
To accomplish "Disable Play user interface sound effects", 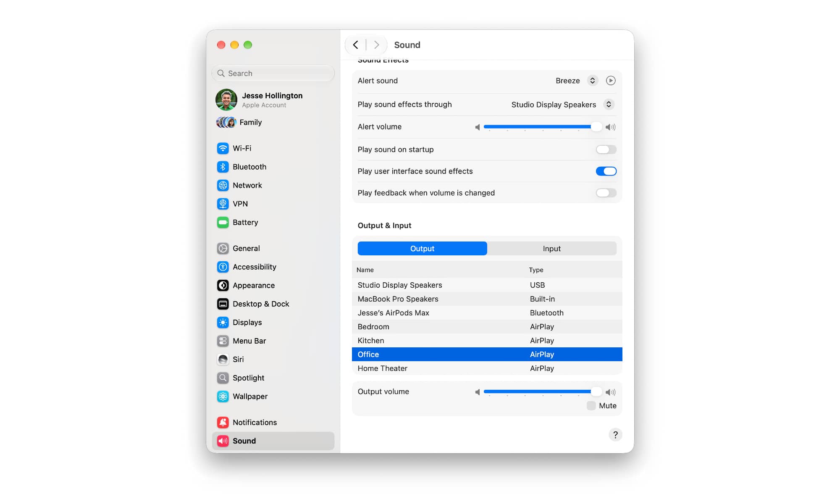I will click(606, 171).
